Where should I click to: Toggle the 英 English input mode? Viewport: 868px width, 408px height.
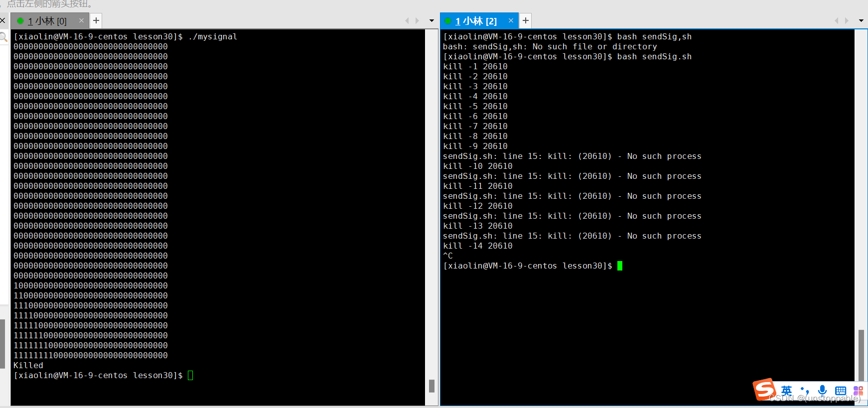pyautogui.click(x=786, y=391)
